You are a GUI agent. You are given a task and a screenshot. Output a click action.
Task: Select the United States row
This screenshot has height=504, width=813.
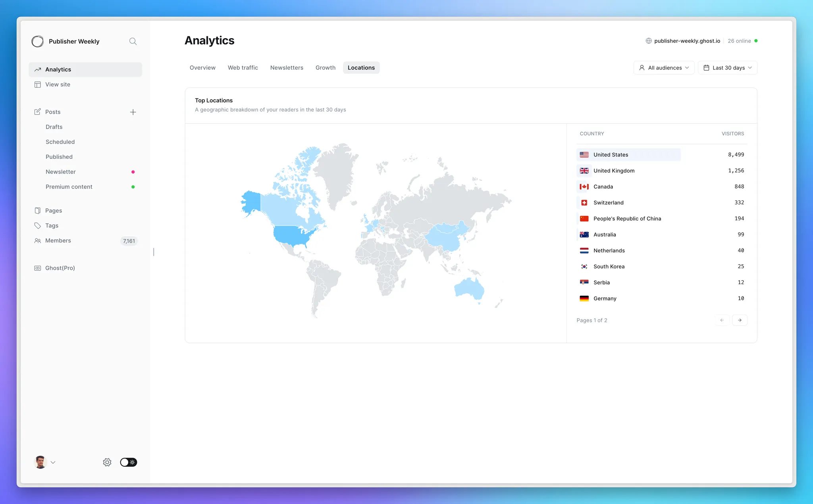click(x=628, y=155)
